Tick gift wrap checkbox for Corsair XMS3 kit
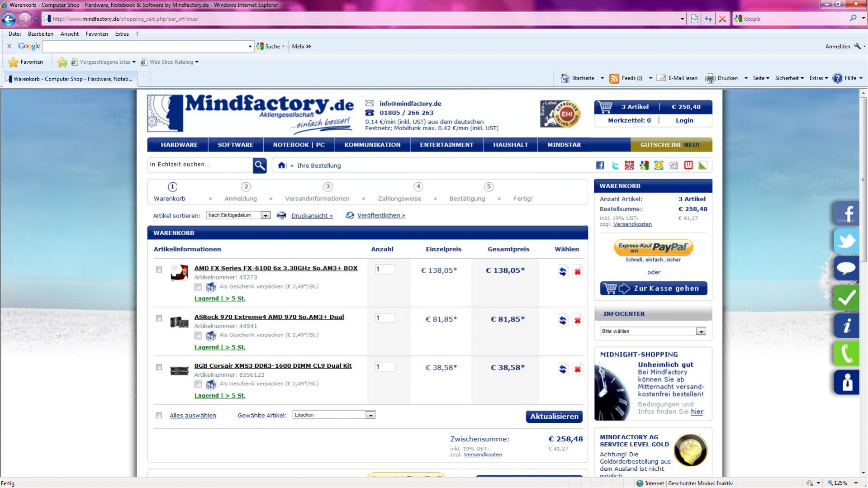Viewport: 868px width, 488px height. (198, 384)
